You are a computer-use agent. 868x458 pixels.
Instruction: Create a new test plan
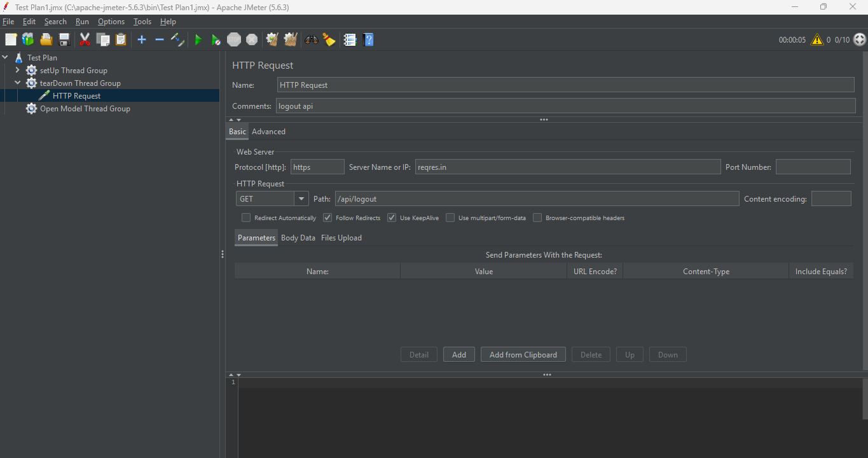pos(11,39)
